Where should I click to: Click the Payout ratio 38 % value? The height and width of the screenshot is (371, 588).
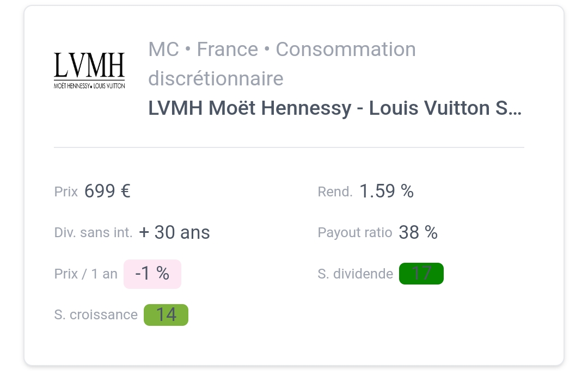pos(418,232)
